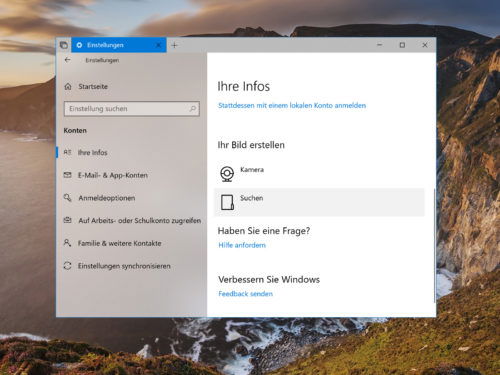Open the Startseite home icon
Image resolution: width=500 pixels, height=375 pixels.
coord(68,87)
